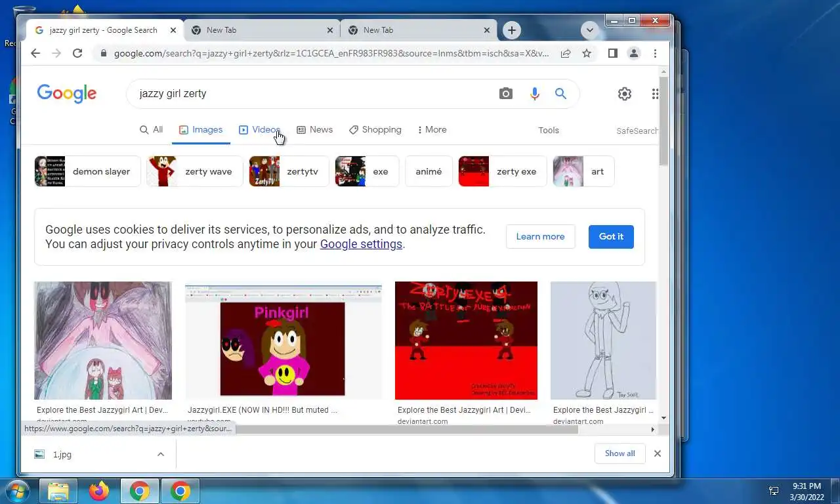Image resolution: width=840 pixels, height=504 pixels.
Task: Open a new tab with the plus button
Action: point(511,30)
